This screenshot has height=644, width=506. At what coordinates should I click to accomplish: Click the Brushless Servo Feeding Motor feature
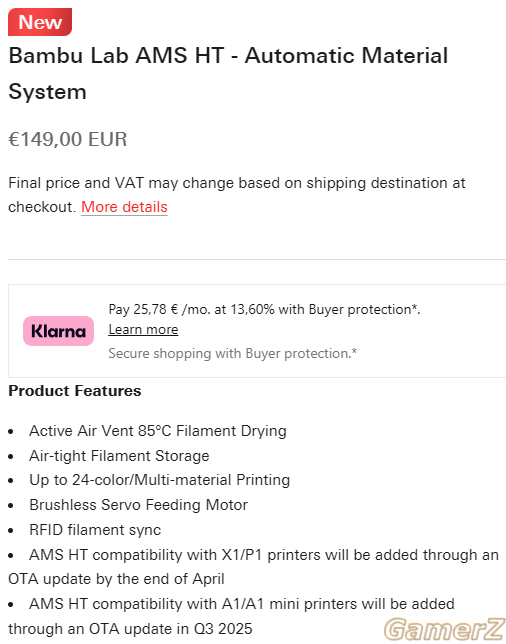coord(138,505)
